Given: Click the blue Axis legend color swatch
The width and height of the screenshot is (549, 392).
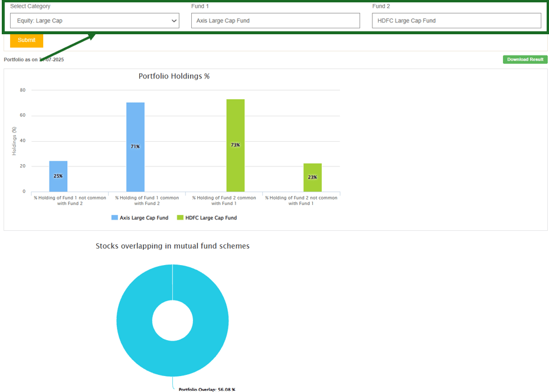Looking at the screenshot, I should [115, 218].
